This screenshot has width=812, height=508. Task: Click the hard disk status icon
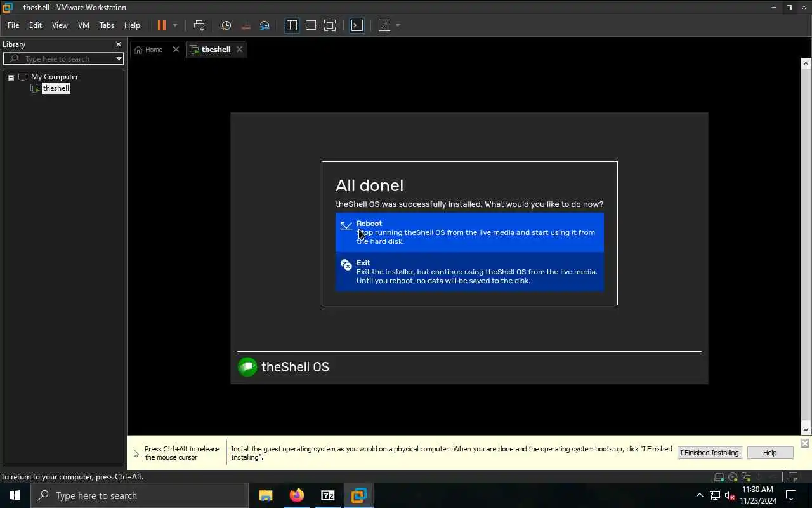(x=719, y=477)
